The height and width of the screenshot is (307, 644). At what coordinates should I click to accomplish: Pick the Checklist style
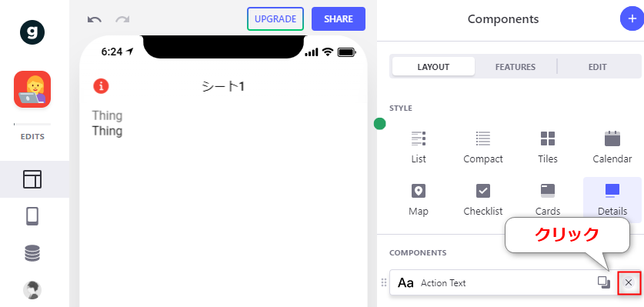(483, 200)
